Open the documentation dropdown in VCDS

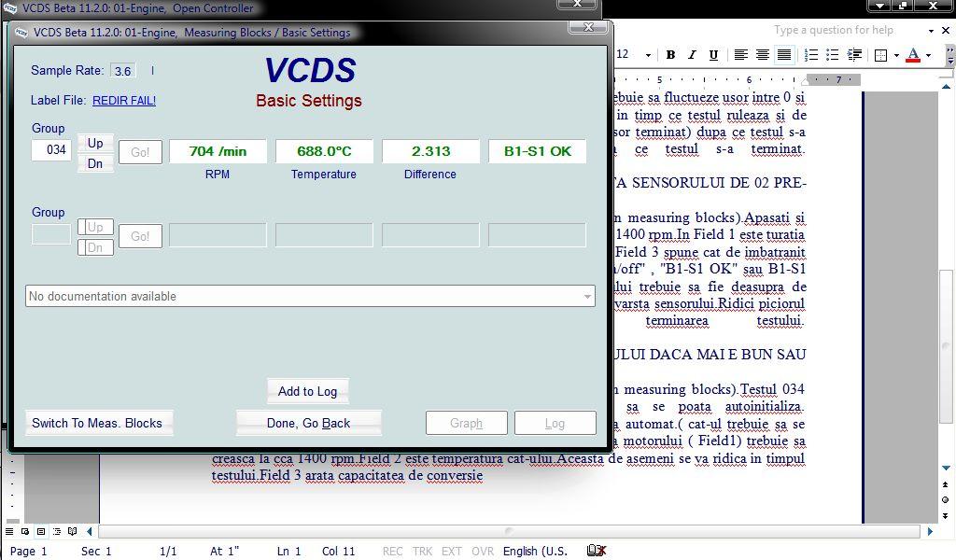587,297
